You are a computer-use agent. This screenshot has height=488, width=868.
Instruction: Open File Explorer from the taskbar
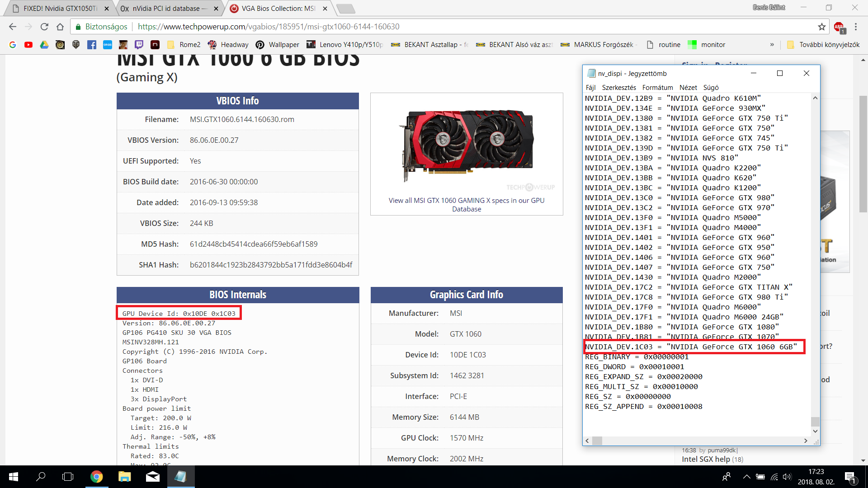click(x=124, y=477)
